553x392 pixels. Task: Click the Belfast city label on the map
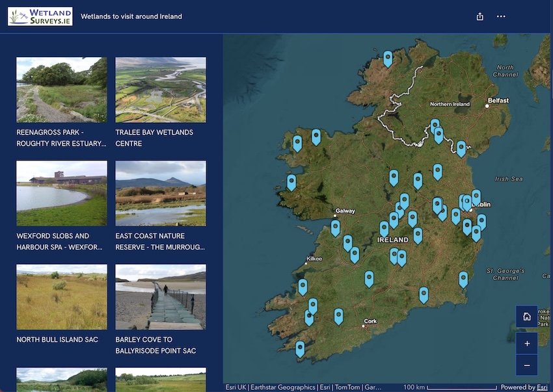(x=498, y=101)
